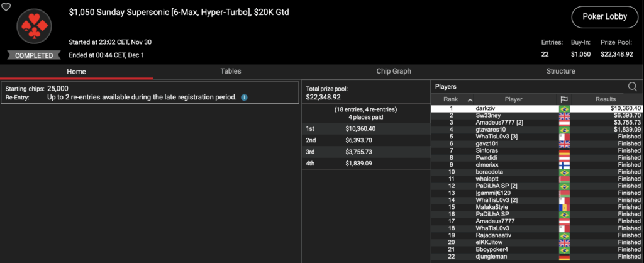Click the COMPLETED status badge
644x263 pixels.
click(34, 55)
